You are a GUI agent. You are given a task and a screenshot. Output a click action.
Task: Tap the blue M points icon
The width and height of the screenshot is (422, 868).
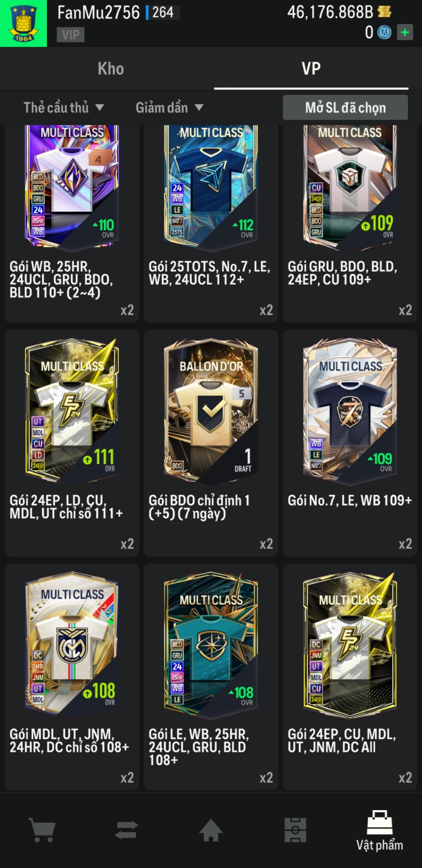click(x=384, y=32)
